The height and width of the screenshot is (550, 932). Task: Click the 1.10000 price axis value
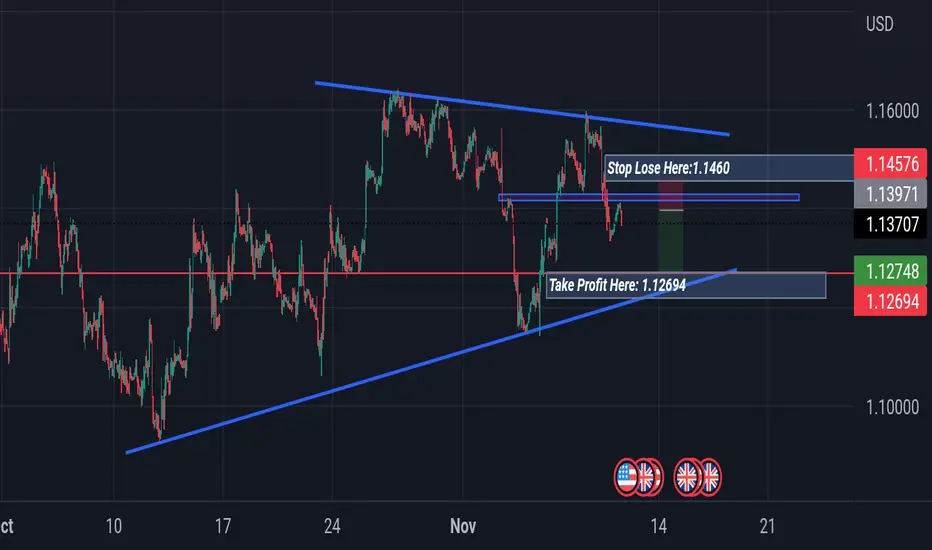coord(892,407)
